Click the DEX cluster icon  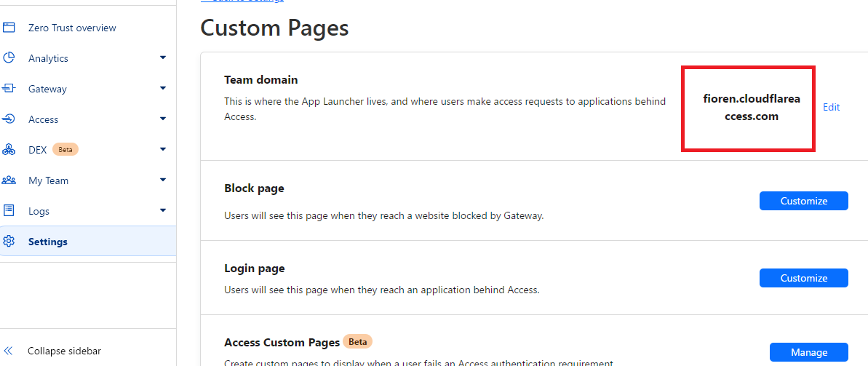click(9, 149)
